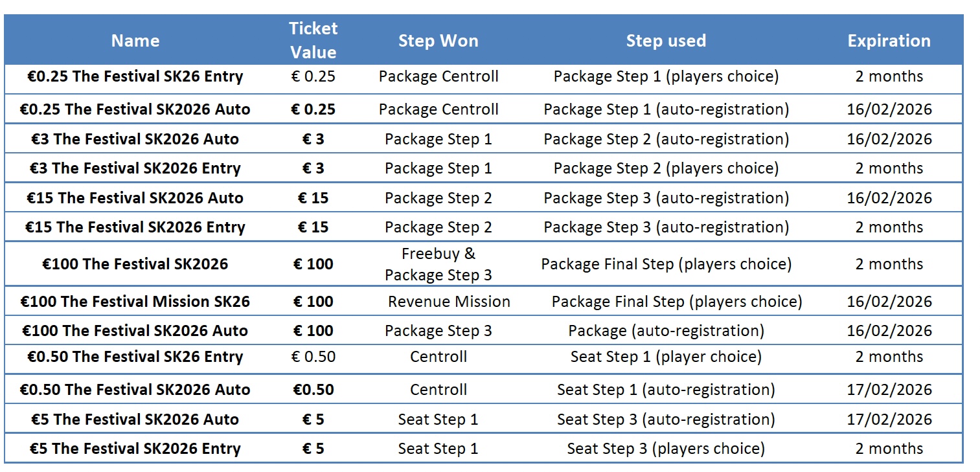Click the Revenue Mission cell
The width and height of the screenshot is (980, 472).
coord(449,302)
